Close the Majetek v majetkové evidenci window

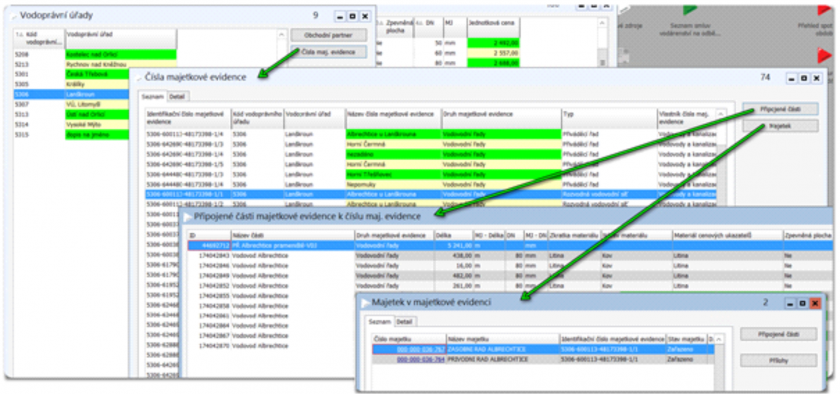815,303
